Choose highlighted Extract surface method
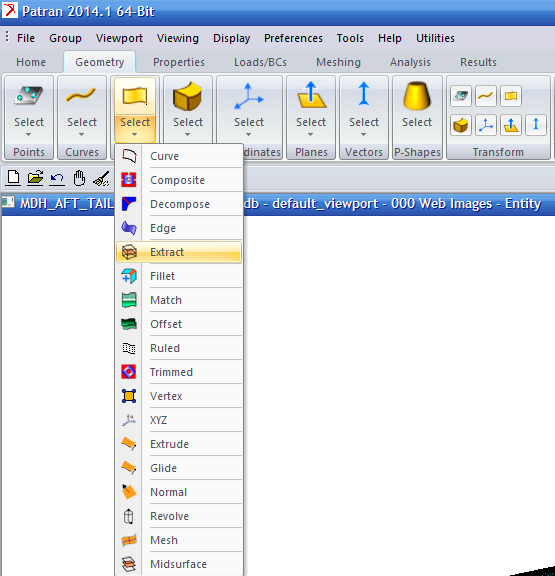Image resolution: width=555 pixels, height=576 pixels. pyautogui.click(x=179, y=252)
